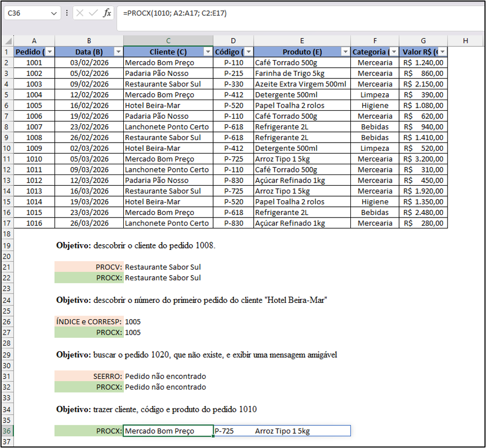Click into the formula bar input
Screen dimensions: 486x448
click(301, 18)
